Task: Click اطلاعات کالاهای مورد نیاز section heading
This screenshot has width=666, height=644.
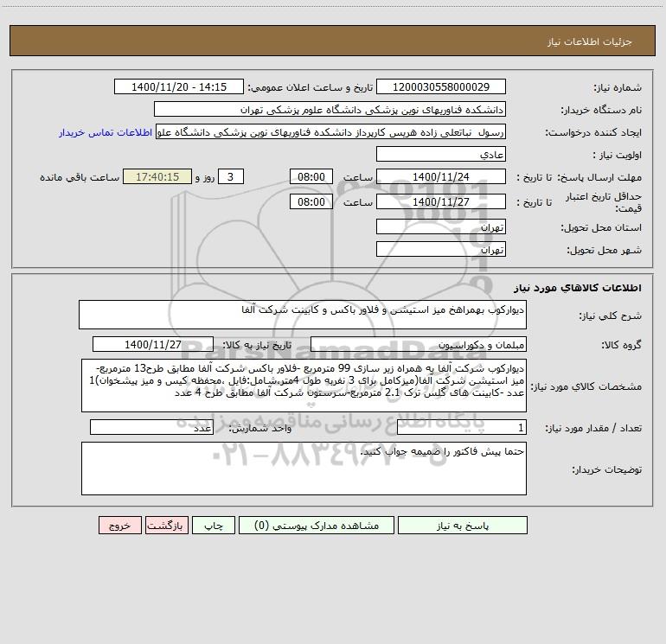Action: click(578, 287)
